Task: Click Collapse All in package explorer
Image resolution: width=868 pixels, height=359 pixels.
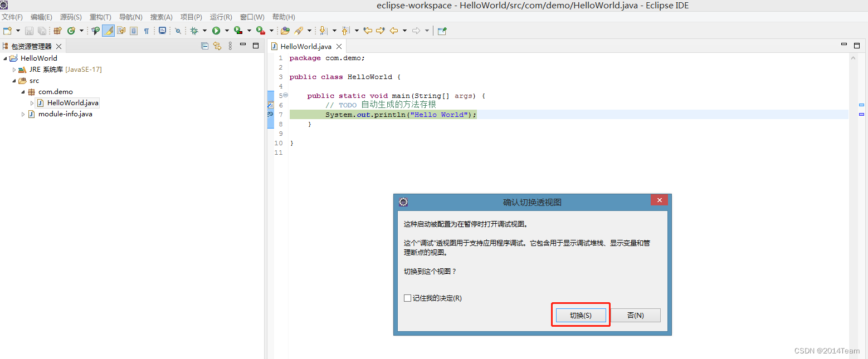Action: click(204, 46)
